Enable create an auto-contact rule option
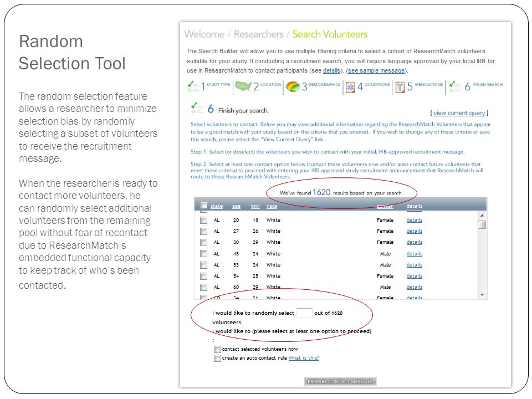 tap(217, 359)
